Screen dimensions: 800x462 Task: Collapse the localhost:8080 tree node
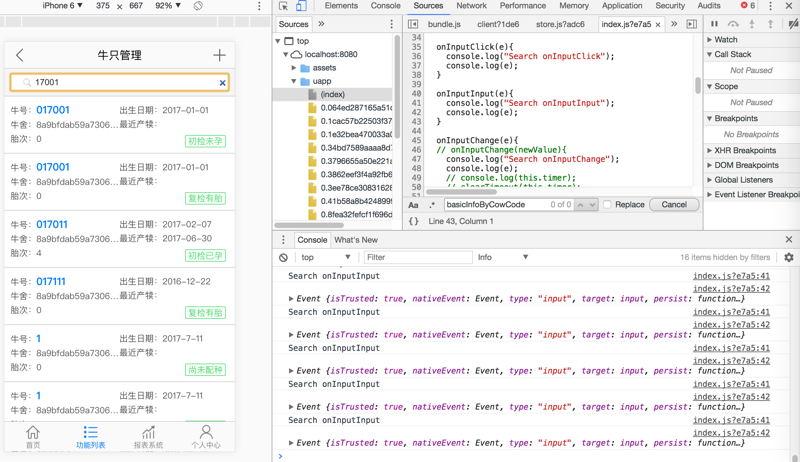(286, 55)
